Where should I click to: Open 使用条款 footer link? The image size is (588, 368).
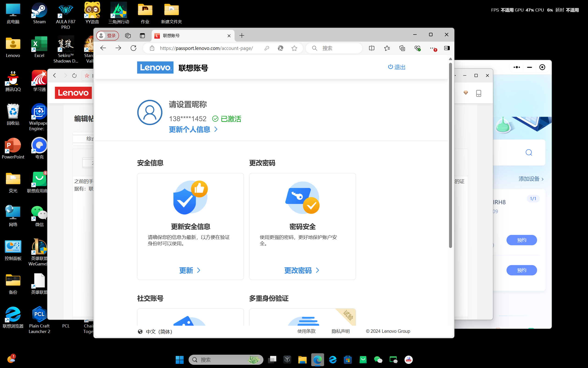point(306,331)
